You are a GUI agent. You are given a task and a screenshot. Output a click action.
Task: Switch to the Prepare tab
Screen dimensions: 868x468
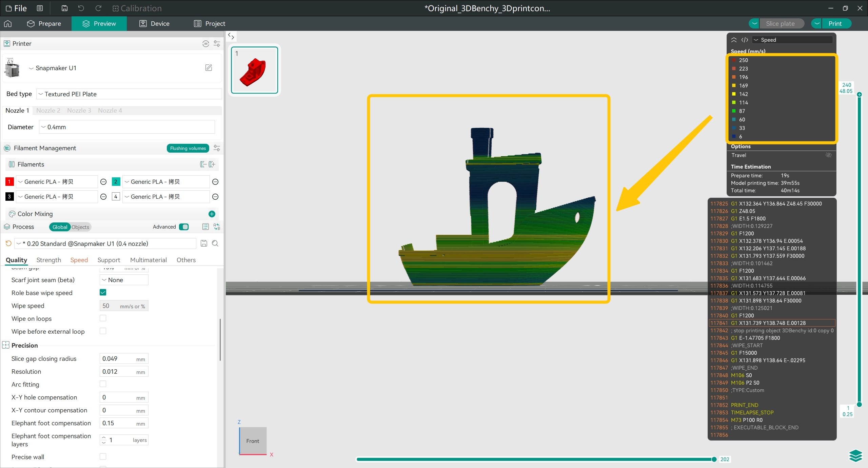[x=44, y=23]
